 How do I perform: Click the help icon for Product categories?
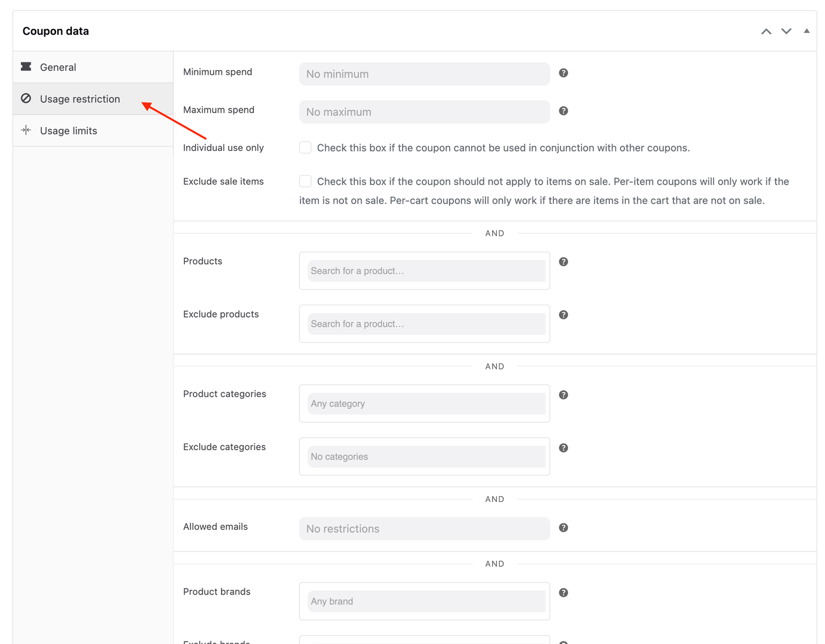click(x=563, y=395)
